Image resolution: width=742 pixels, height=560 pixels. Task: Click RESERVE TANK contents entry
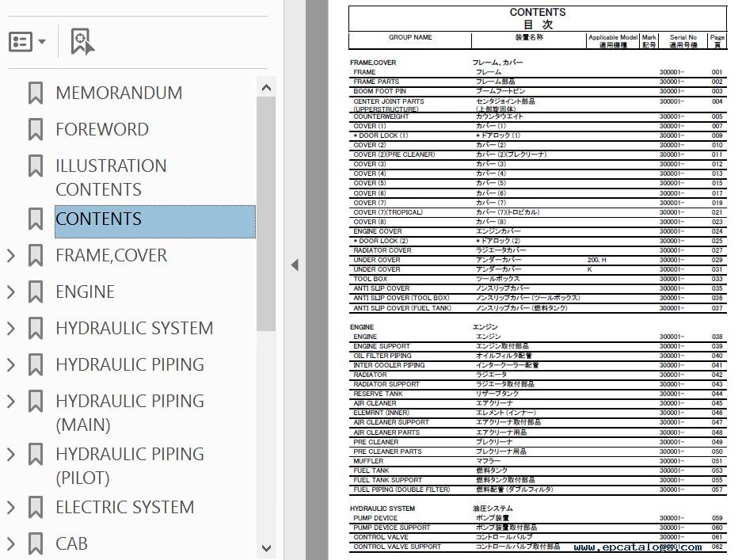coord(378,394)
